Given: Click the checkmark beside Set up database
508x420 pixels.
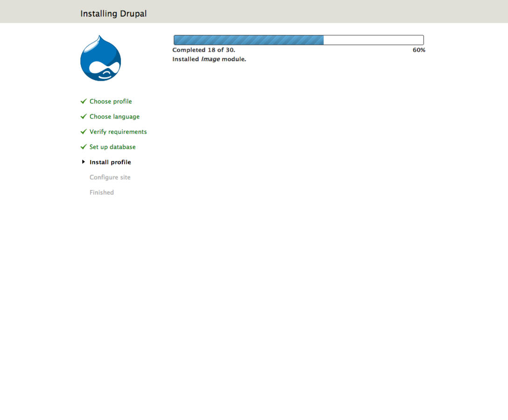Looking at the screenshot, I should click(84, 147).
